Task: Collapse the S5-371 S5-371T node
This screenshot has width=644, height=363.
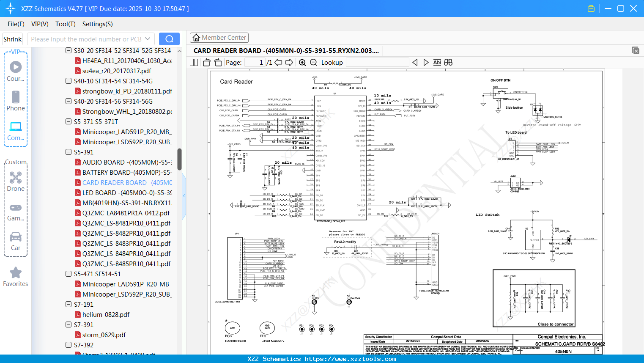Action: [69, 122]
